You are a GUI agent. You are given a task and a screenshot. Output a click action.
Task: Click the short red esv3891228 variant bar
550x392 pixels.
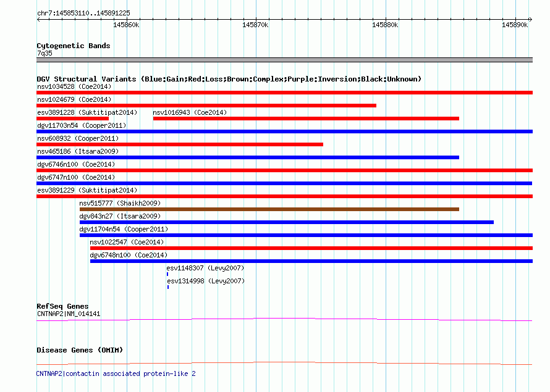click(72, 119)
